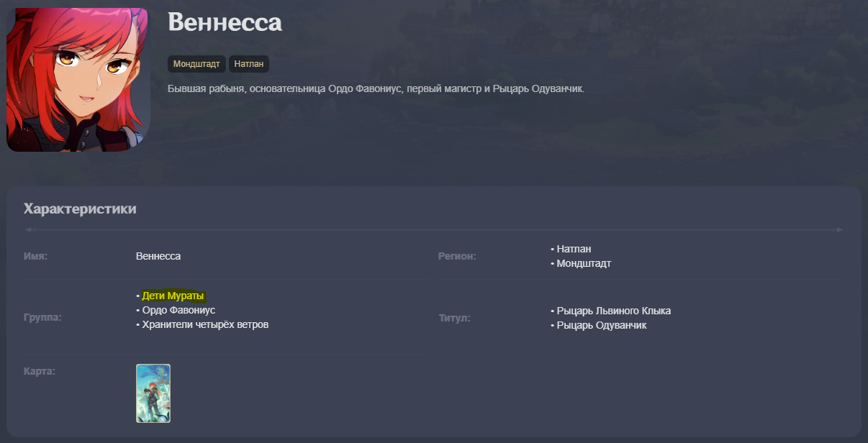Click the Веннесса value next to Имя
This screenshot has height=443, width=868.
[x=158, y=256]
